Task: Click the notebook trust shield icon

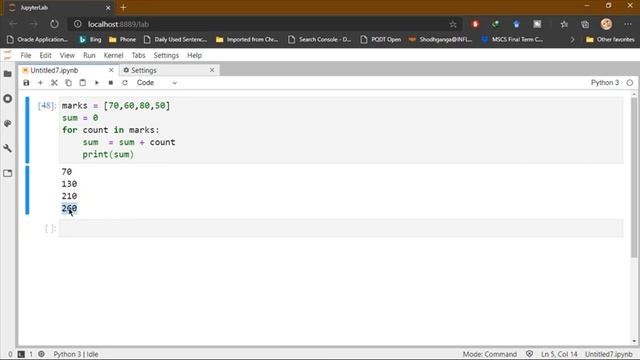Action: point(529,354)
